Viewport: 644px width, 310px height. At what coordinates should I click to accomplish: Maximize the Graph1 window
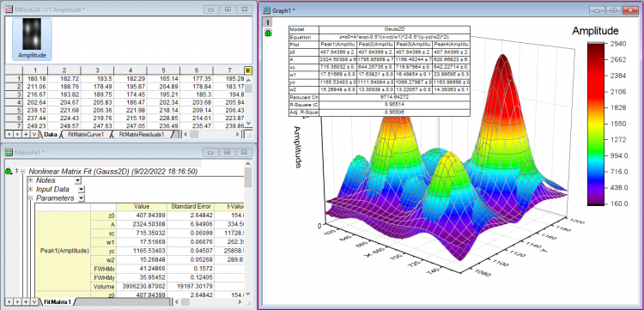(x=613, y=10)
